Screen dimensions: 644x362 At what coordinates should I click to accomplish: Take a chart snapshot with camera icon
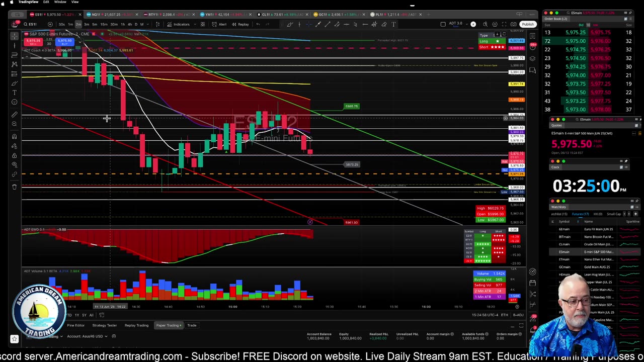click(513, 24)
